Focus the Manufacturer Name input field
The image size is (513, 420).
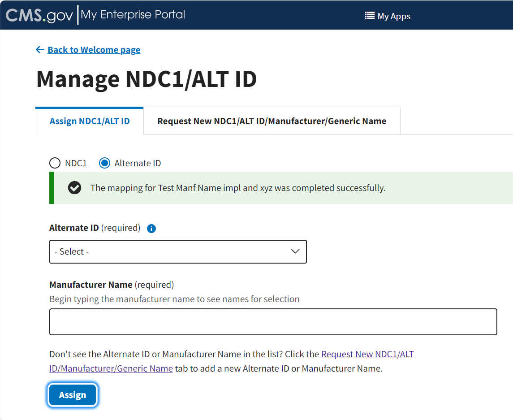coord(273,321)
